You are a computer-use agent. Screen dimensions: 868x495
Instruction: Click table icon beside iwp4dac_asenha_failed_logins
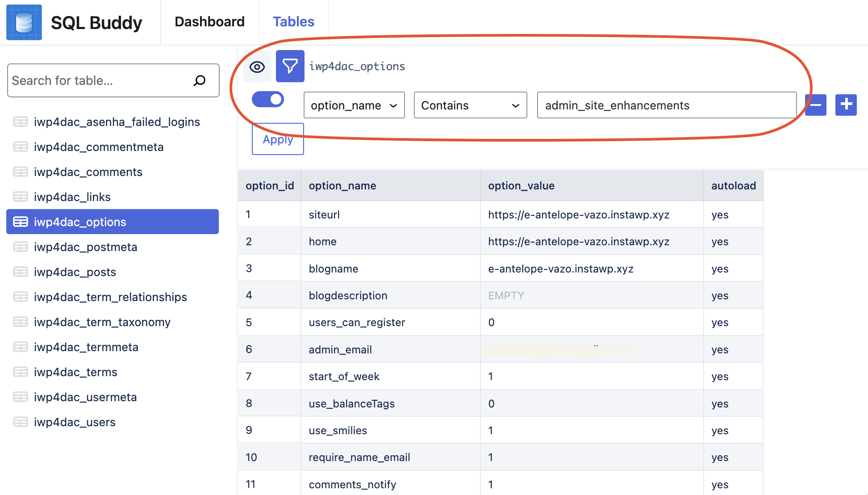click(21, 122)
